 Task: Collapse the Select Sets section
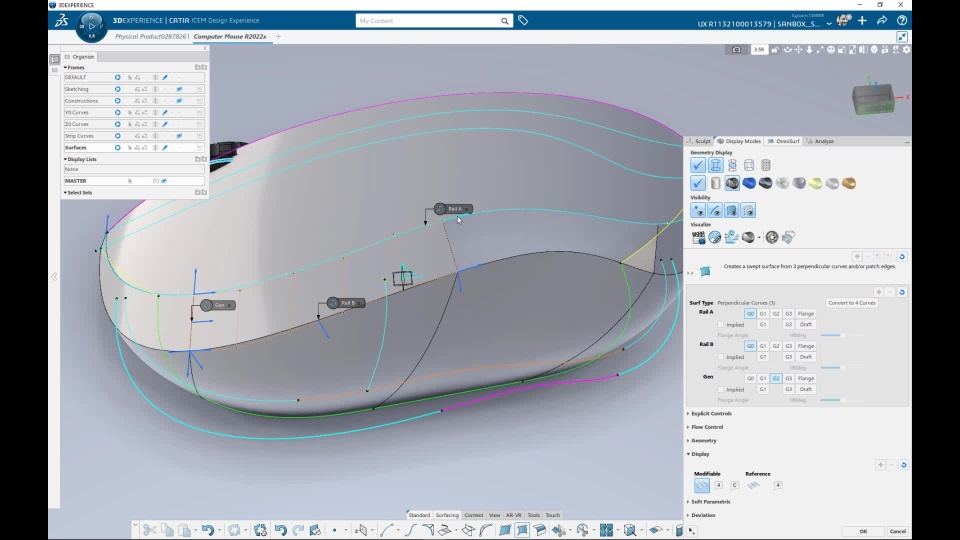66,193
